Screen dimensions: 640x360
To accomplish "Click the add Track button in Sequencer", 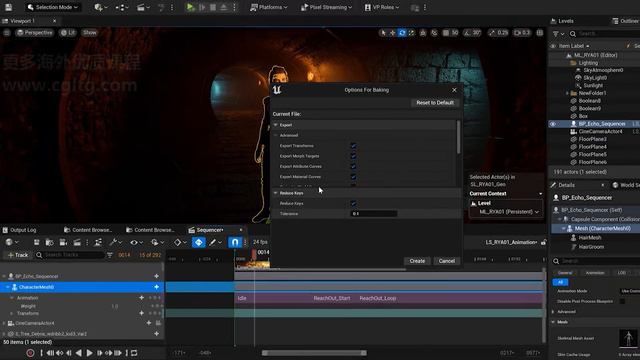I will coord(18,255).
